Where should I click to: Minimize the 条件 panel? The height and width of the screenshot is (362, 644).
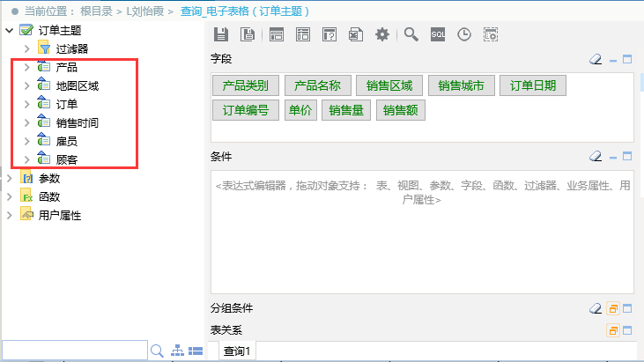point(613,157)
